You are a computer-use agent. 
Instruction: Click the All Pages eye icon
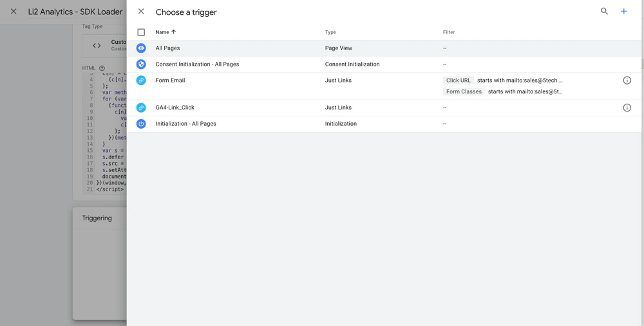tap(141, 48)
